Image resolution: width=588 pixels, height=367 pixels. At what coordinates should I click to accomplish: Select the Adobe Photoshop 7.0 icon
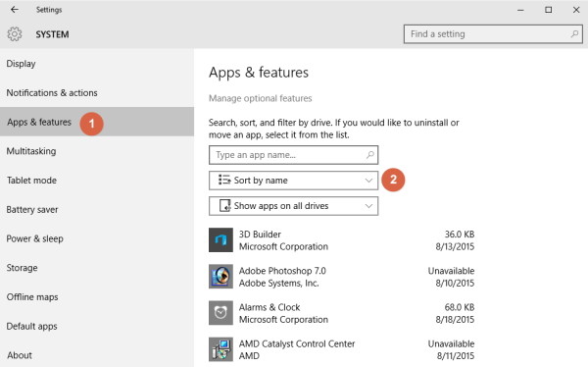(x=220, y=277)
